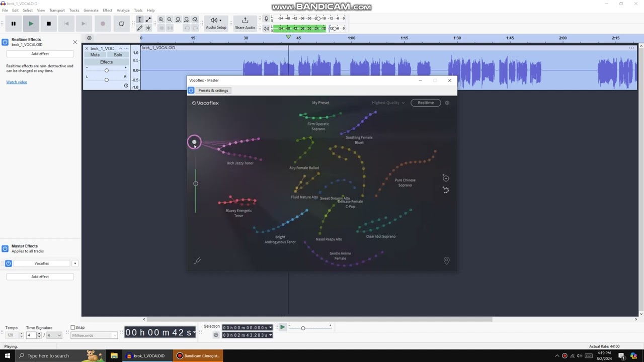This screenshot has height=362, width=644.
Task: Click the track gain slider
Action: (x=106, y=70)
